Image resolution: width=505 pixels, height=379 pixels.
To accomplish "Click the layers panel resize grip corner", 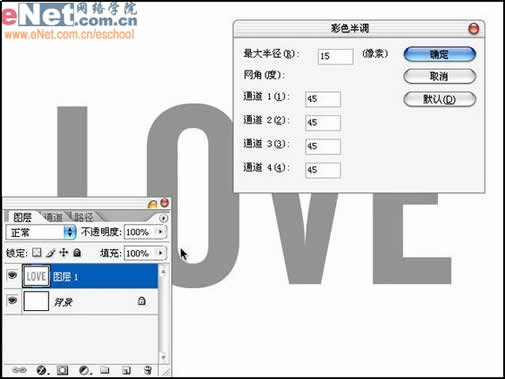I will (165, 371).
